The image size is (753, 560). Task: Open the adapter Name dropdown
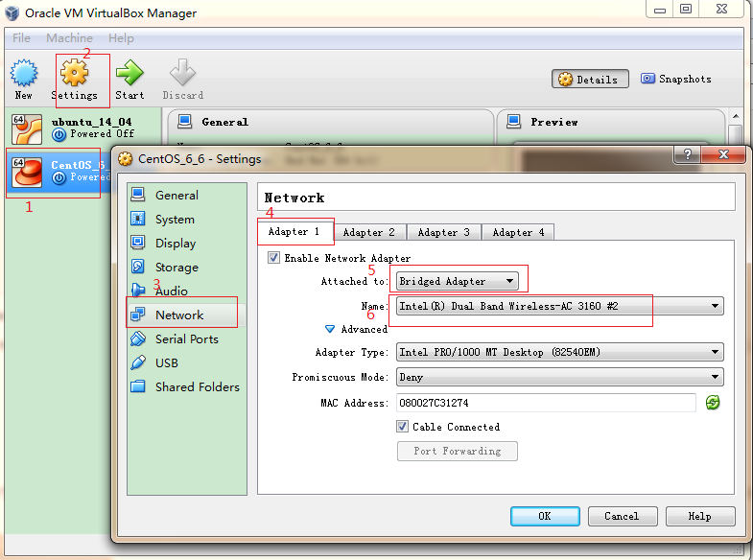560,306
